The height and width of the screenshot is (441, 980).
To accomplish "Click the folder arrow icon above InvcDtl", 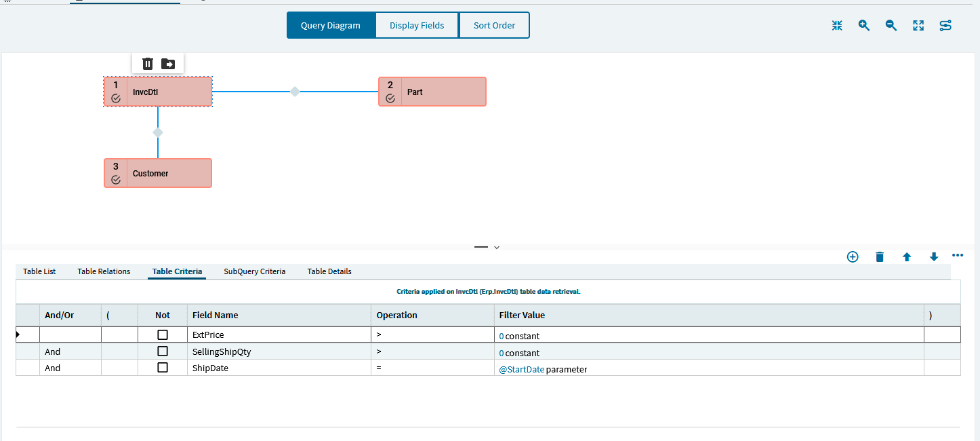I will (x=168, y=64).
